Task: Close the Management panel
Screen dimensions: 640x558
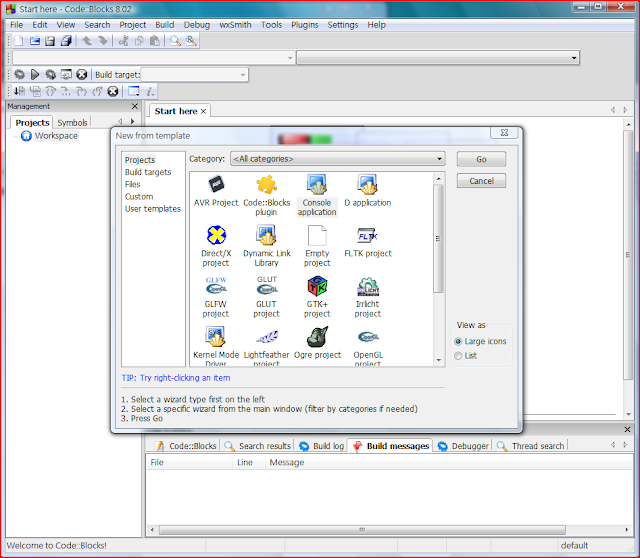Action: 135,106
